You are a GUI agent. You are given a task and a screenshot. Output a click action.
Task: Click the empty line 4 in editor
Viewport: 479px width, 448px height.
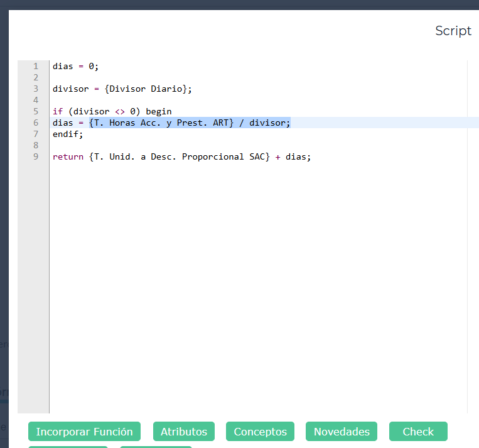coord(188,100)
